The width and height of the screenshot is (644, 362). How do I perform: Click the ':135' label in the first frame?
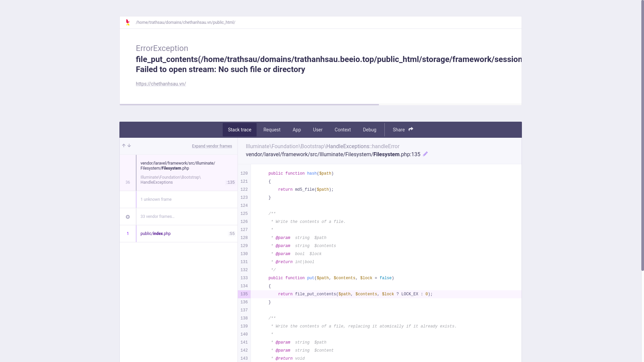[x=231, y=182]
